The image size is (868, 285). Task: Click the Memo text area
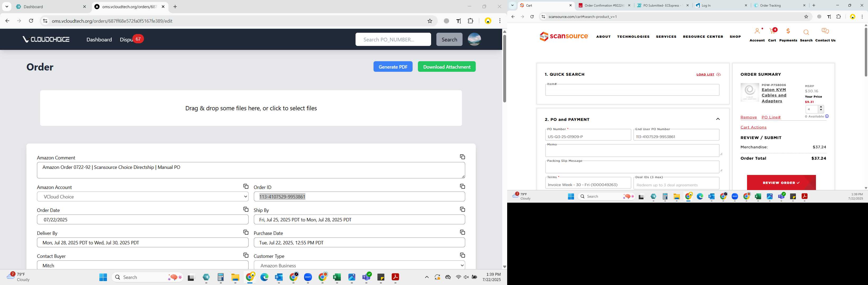coord(632,151)
